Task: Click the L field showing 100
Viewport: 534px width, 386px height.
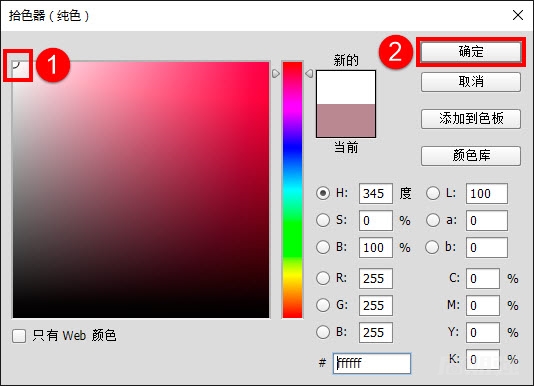Action: pos(487,193)
